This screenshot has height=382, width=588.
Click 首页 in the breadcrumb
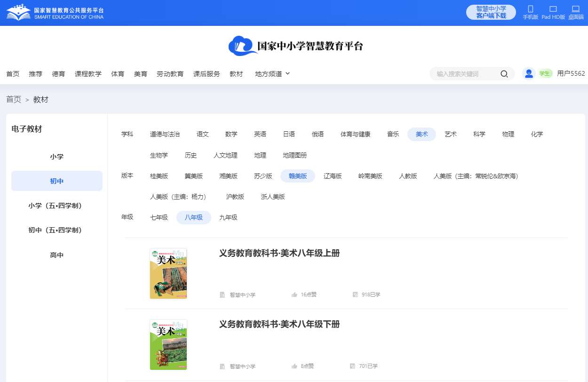click(x=14, y=99)
